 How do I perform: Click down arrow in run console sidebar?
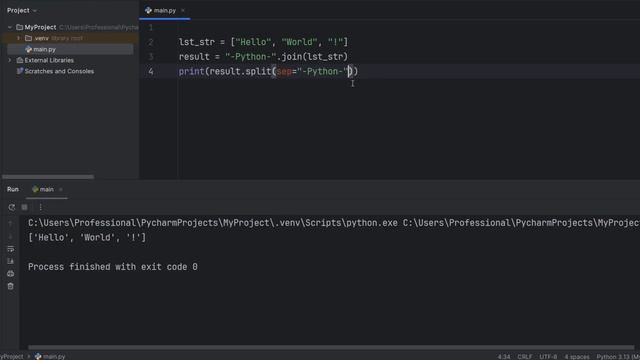[11, 236]
